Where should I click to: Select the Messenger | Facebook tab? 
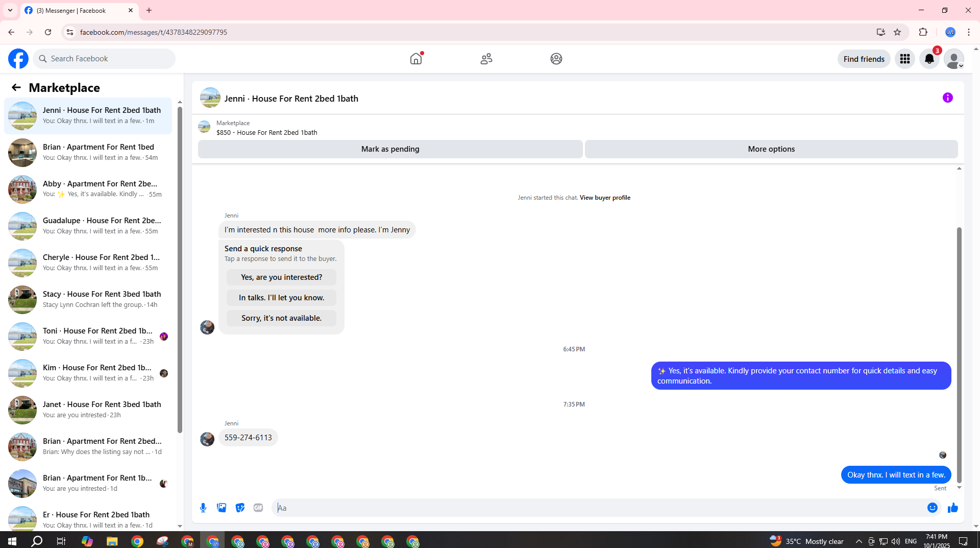pos(79,10)
